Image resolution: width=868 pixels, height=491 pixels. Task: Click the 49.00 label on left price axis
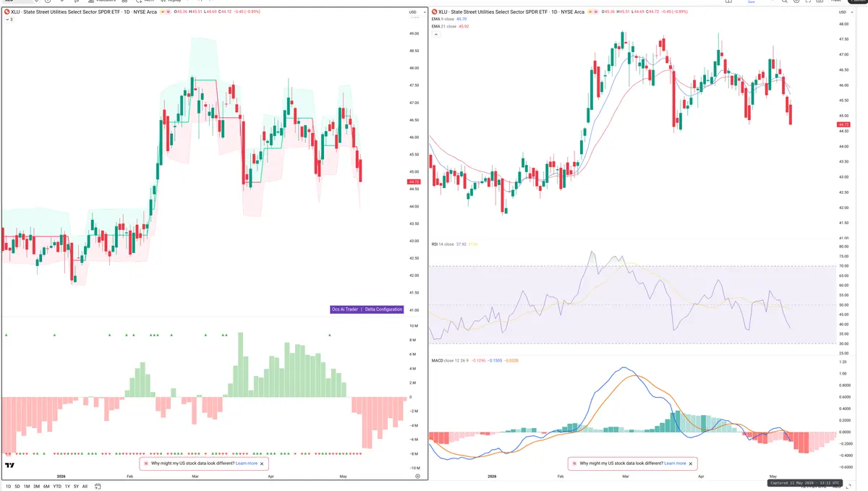click(x=414, y=34)
